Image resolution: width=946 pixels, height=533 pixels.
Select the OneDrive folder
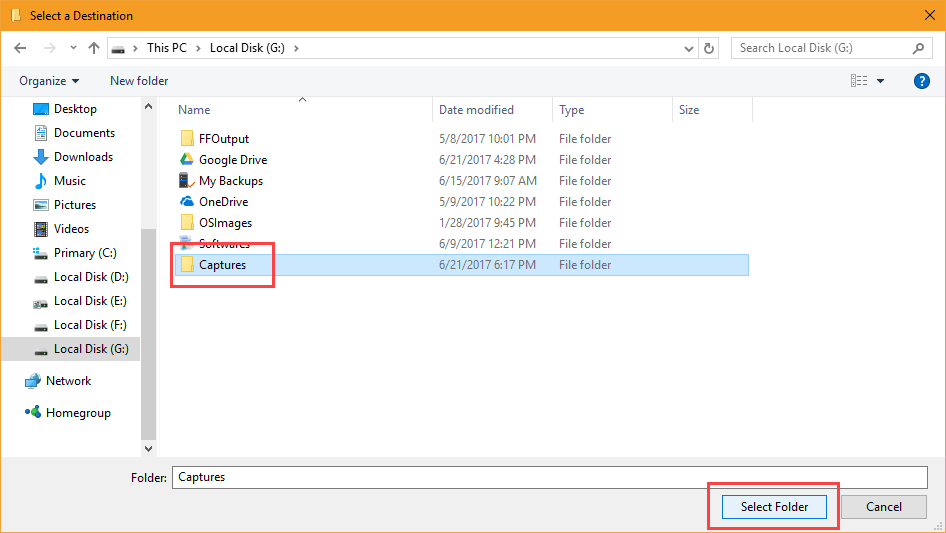(223, 202)
